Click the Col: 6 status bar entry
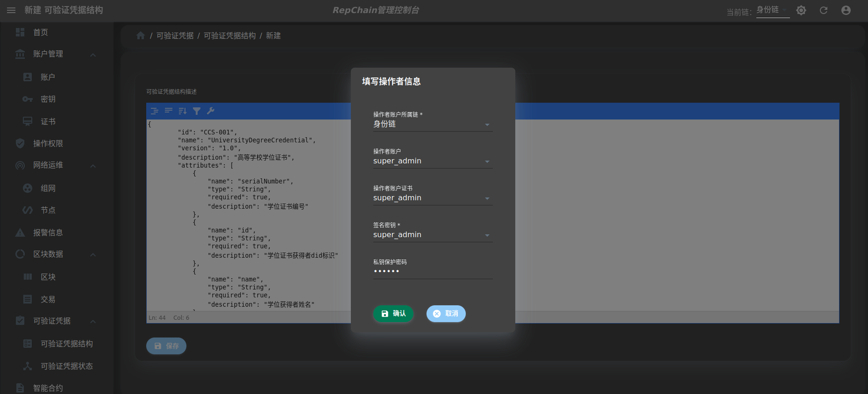868x394 pixels. click(181, 317)
